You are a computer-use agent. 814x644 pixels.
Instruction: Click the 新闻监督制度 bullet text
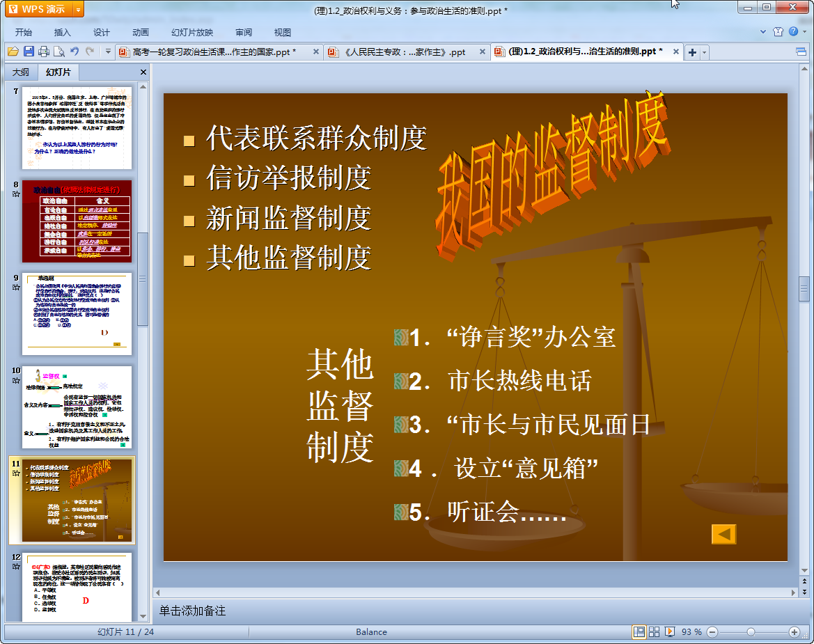[x=289, y=219]
